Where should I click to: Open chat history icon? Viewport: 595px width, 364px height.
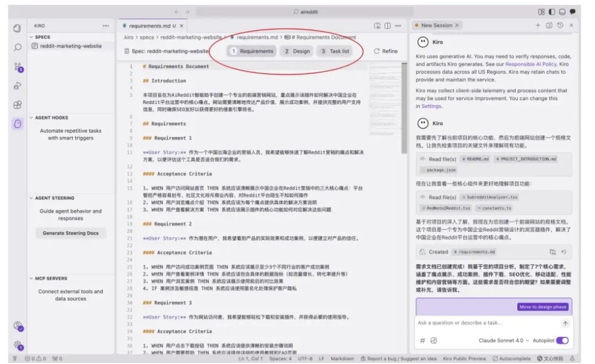click(560, 25)
